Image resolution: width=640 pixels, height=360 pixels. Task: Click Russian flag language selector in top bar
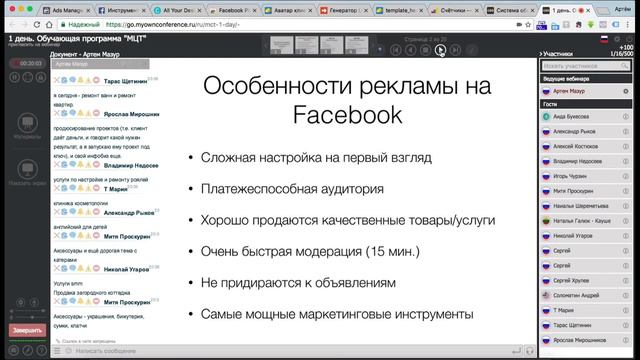click(604, 39)
